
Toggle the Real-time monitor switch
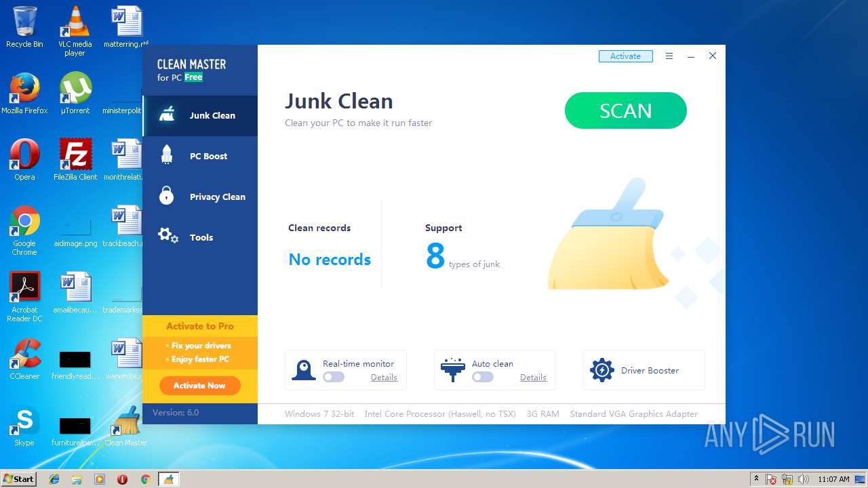334,377
